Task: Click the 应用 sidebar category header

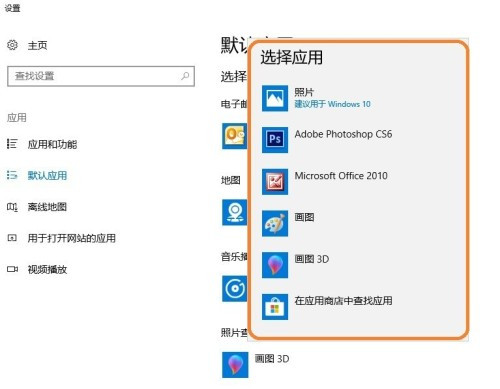Action: 17,117
